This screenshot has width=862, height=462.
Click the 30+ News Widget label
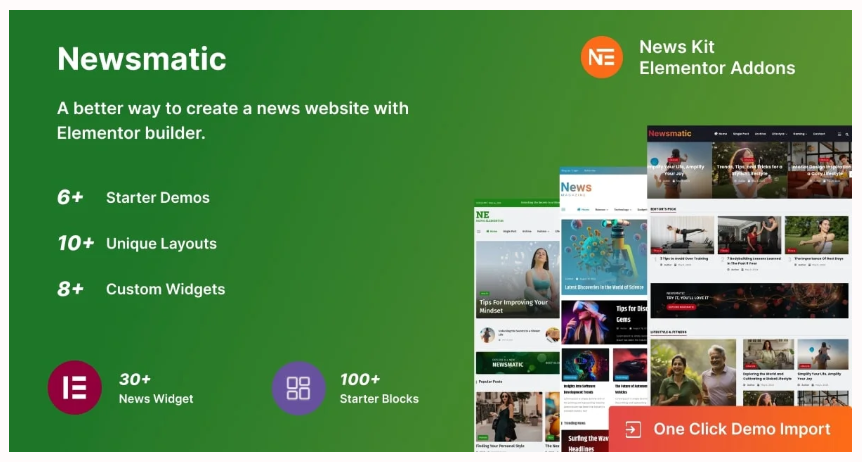point(156,388)
